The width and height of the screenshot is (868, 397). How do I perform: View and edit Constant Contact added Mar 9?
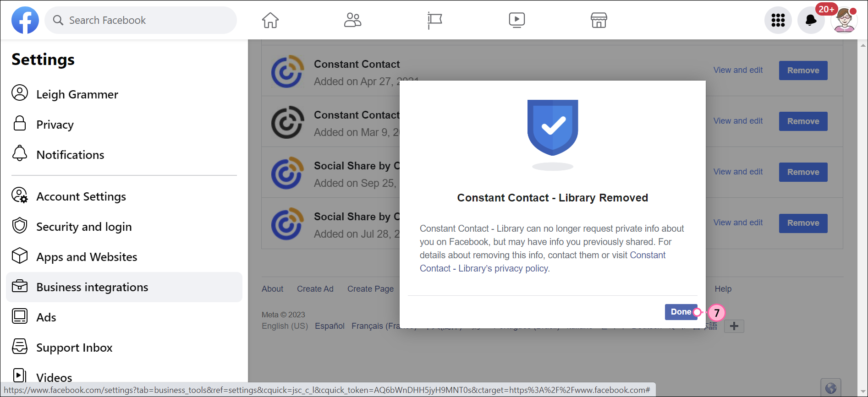click(738, 121)
